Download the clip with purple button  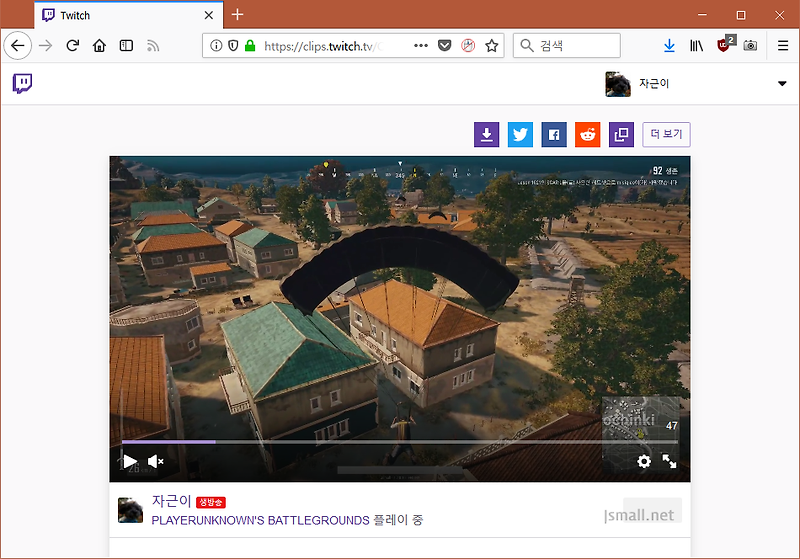point(487,135)
